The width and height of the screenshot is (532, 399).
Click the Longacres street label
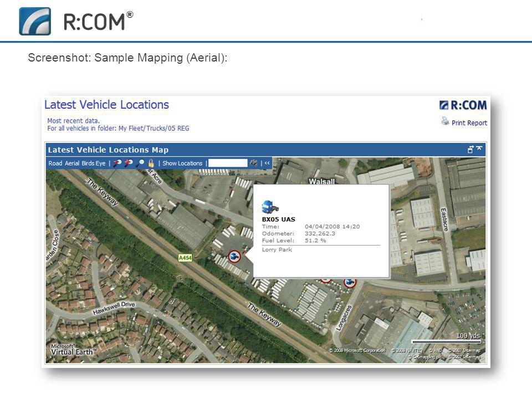tap(344, 318)
